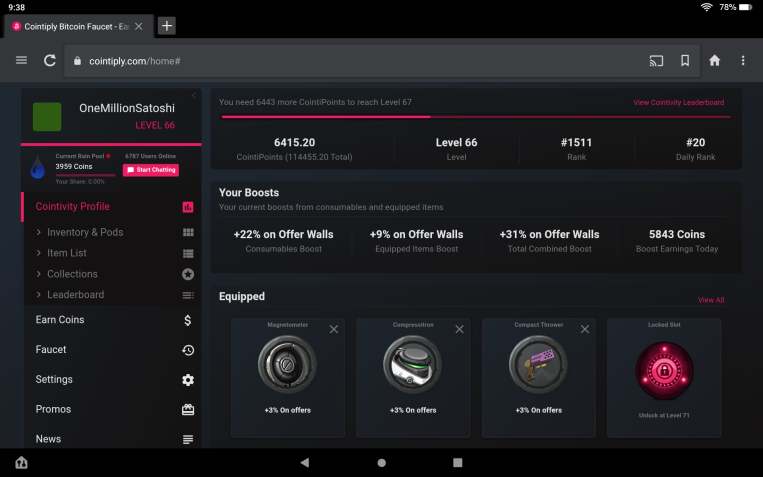Go to the browser home page
This screenshot has height=477, width=763.
point(714,60)
